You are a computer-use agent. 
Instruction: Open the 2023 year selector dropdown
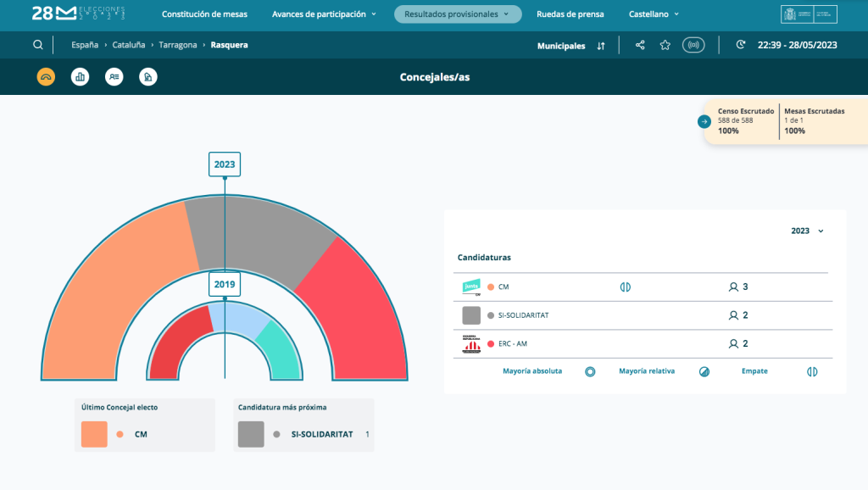[x=807, y=231]
